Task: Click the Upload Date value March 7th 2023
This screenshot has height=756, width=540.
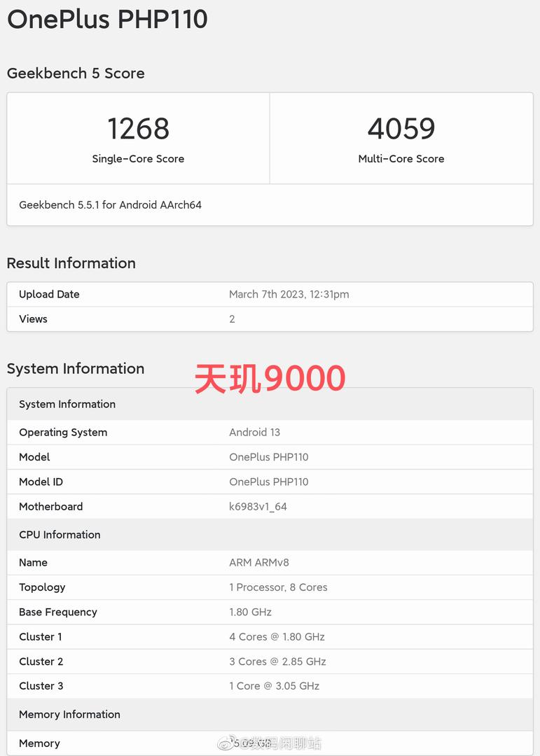Action: click(289, 295)
